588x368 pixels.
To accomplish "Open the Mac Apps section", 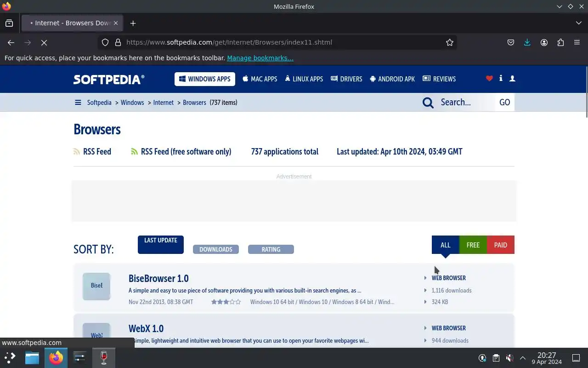I will pyautogui.click(x=260, y=79).
